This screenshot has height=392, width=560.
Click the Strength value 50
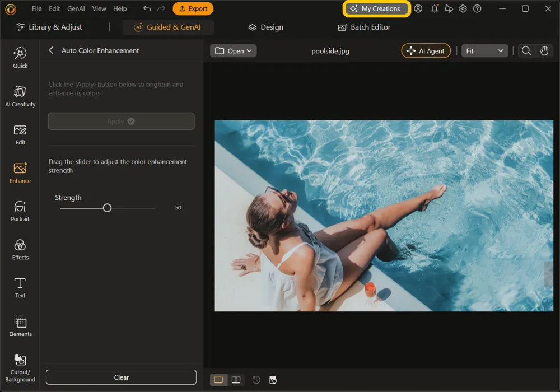(x=178, y=208)
